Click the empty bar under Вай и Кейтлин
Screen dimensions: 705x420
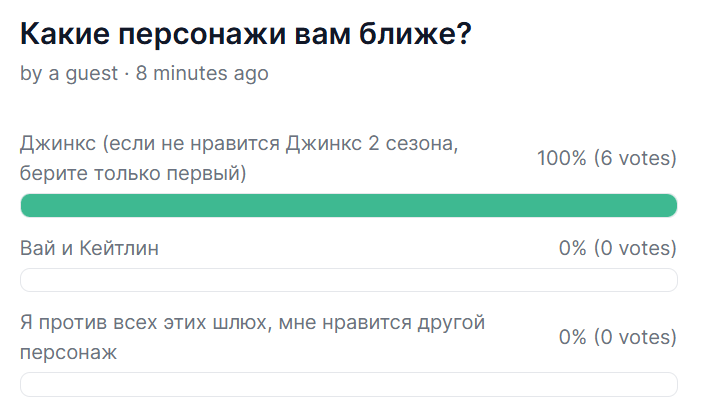(349, 280)
